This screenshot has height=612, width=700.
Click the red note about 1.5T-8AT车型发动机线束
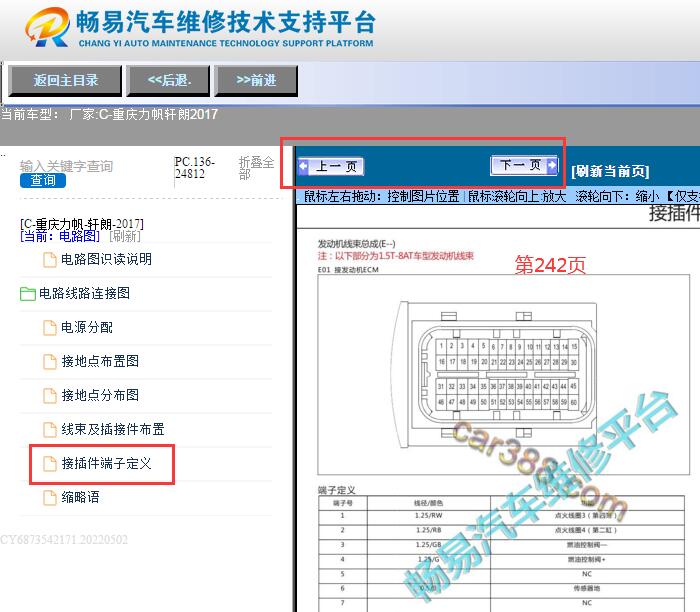coord(396,256)
